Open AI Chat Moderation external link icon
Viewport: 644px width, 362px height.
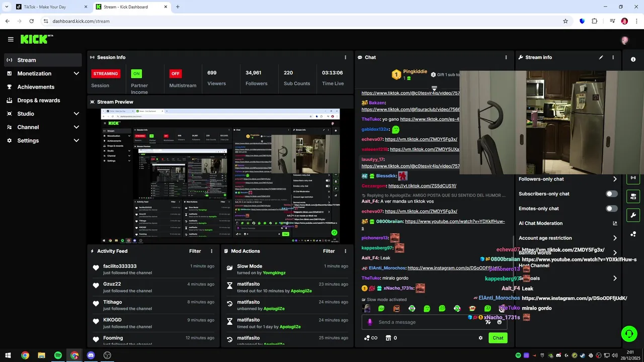click(x=615, y=223)
